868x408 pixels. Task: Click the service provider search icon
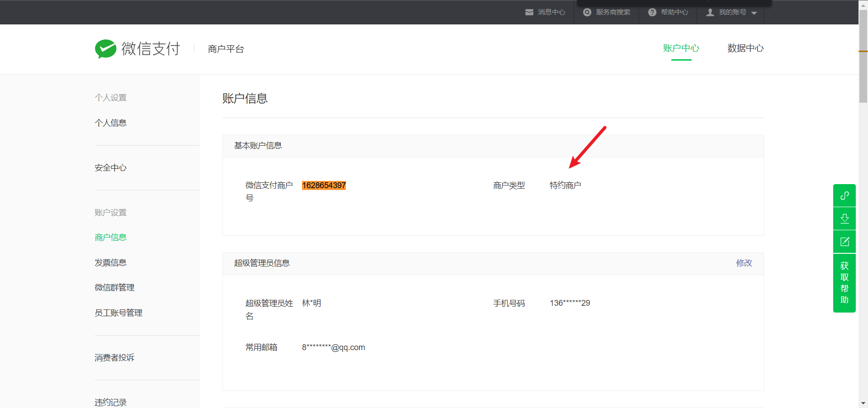pos(587,12)
